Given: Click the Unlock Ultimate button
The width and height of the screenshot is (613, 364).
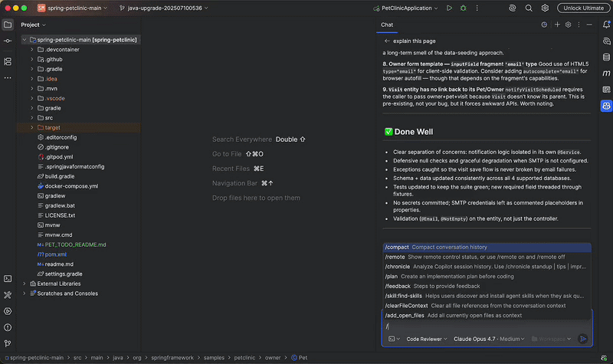Looking at the screenshot, I should coord(583,8).
